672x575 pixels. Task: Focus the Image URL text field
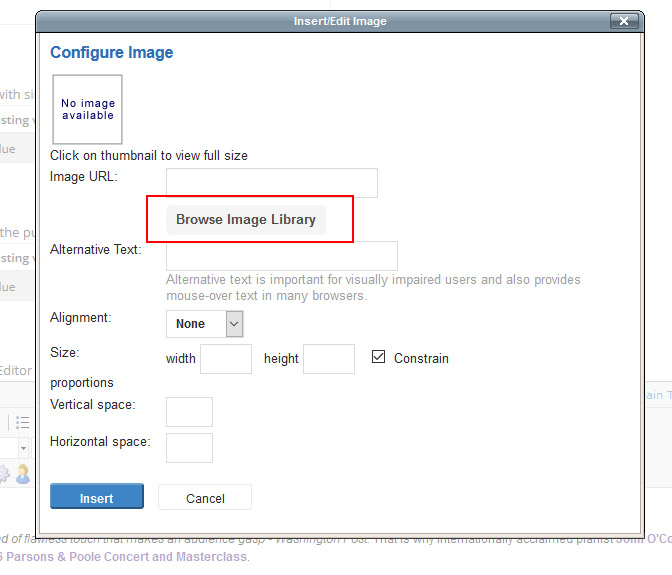(x=272, y=183)
